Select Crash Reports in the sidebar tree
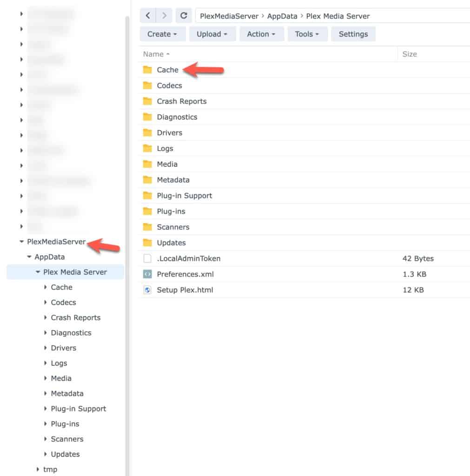 [76, 317]
